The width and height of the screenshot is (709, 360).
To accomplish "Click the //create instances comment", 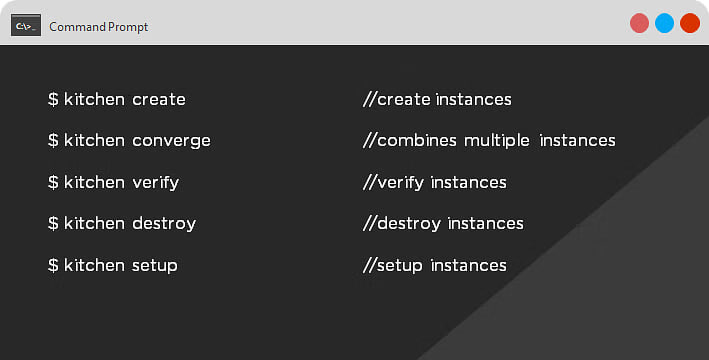I will [x=437, y=99].
